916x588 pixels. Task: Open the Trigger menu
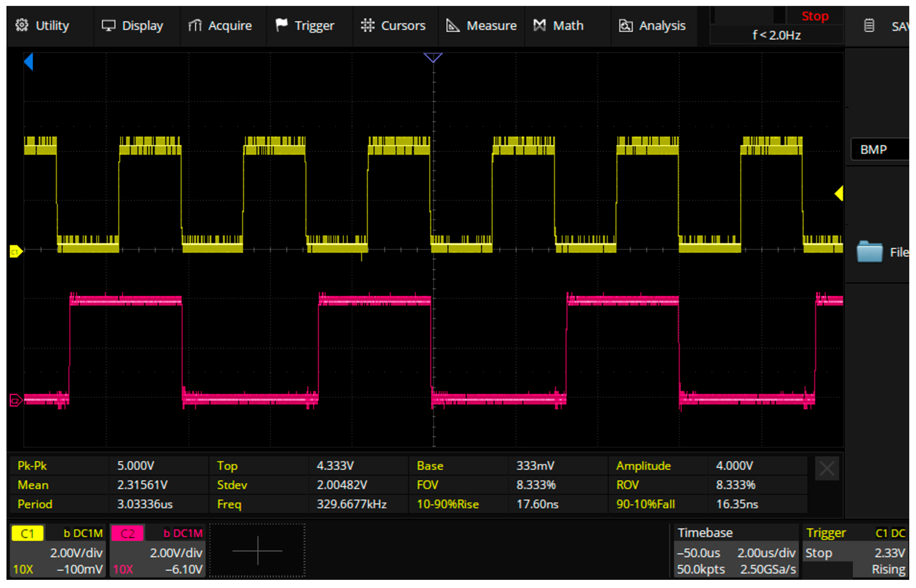[310, 26]
